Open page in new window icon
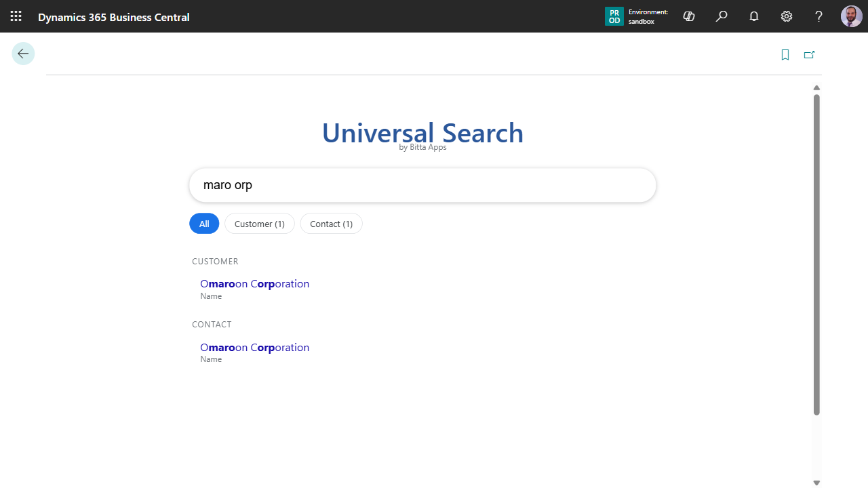The width and height of the screenshot is (868, 488). [x=809, y=55]
